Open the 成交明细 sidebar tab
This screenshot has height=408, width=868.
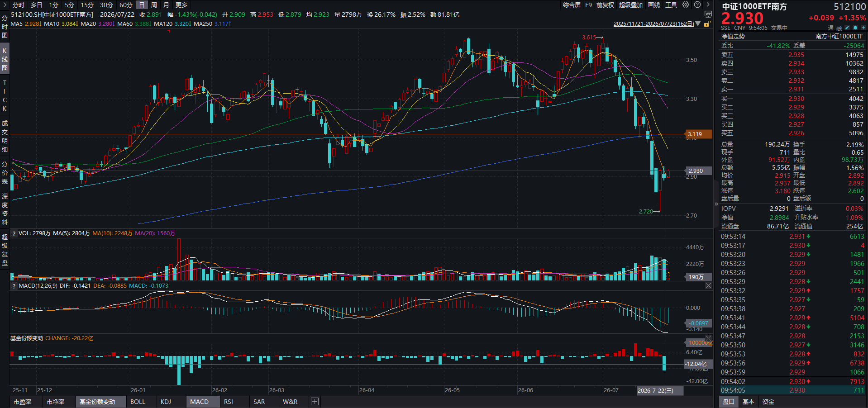tap(5, 136)
